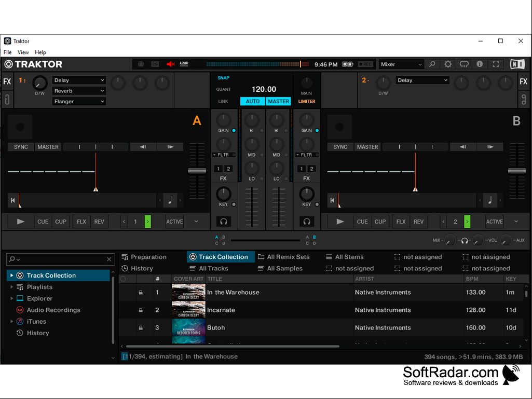This screenshot has width=532, height=399.
Task: Click ACTIVE loop button on Deck A
Action: tap(175, 222)
